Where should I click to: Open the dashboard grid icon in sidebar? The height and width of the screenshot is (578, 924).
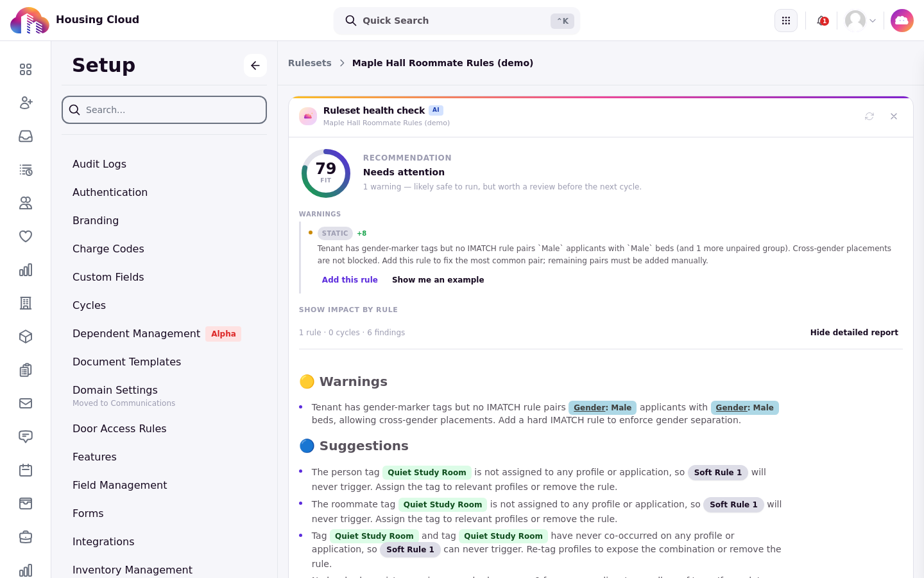tap(26, 69)
